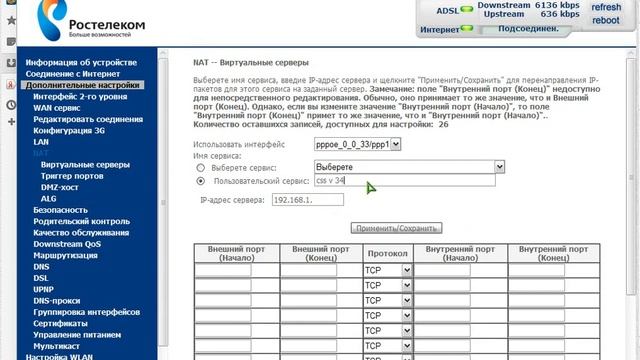Click the browser sidebar plus icon
The image size is (640, 360).
click(x=11, y=122)
